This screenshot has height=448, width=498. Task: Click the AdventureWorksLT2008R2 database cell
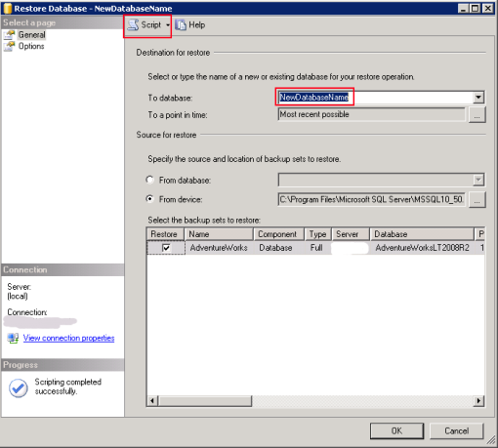click(422, 248)
